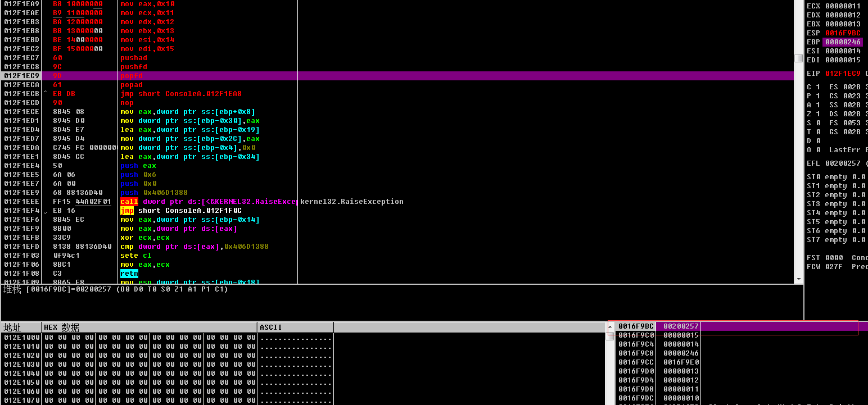Click the O flag value
Image resolution: width=868 pixels, height=405 pixels.
click(818, 150)
